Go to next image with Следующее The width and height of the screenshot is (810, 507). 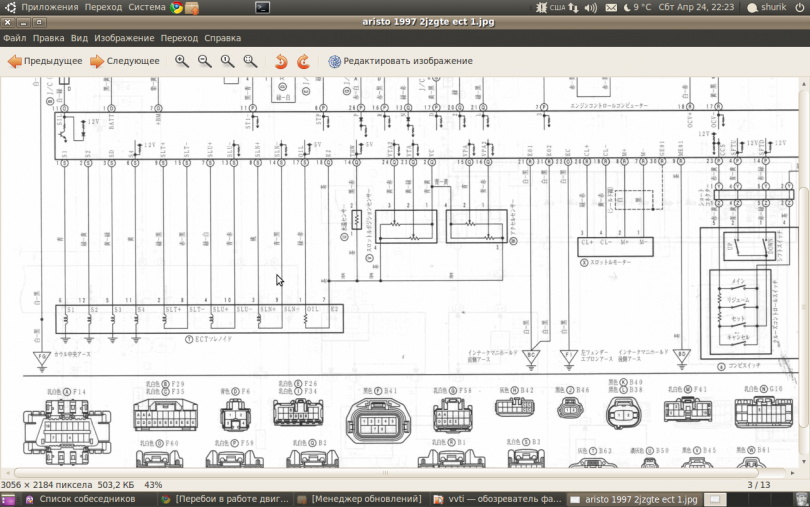pos(124,61)
